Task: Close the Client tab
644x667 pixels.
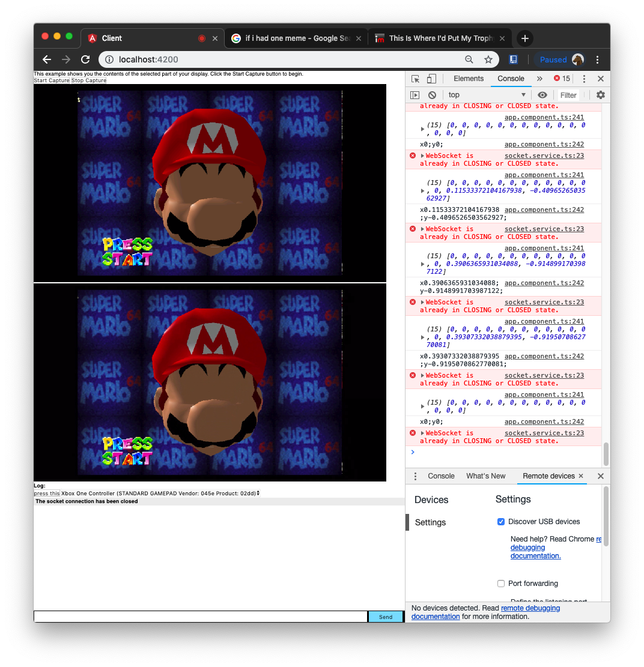Action: coord(215,38)
